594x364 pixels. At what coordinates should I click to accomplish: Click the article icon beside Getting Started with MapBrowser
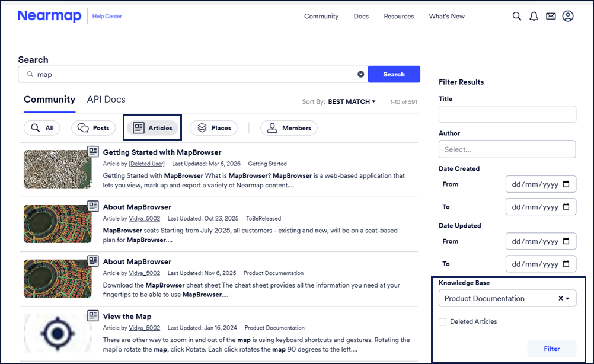click(93, 152)
